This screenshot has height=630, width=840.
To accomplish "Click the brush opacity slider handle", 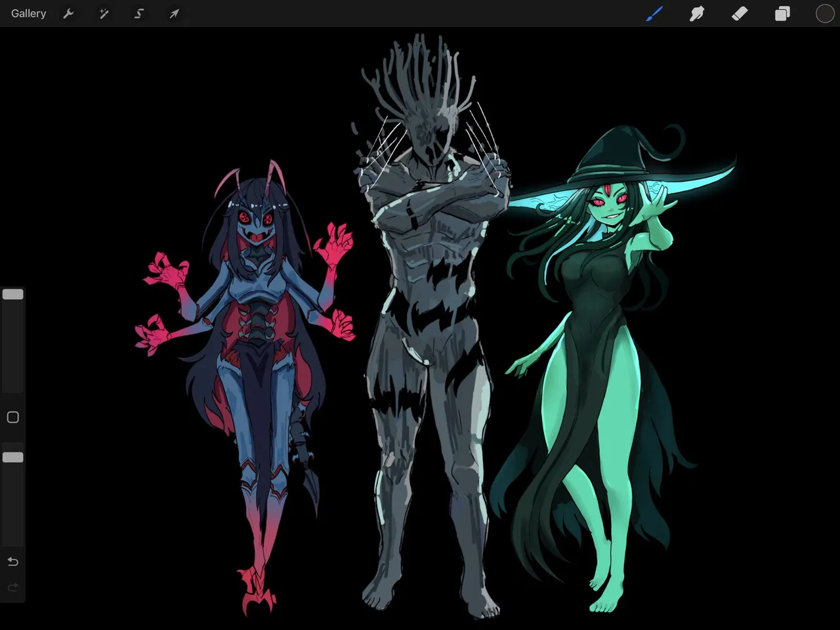I will click(12, 457).
